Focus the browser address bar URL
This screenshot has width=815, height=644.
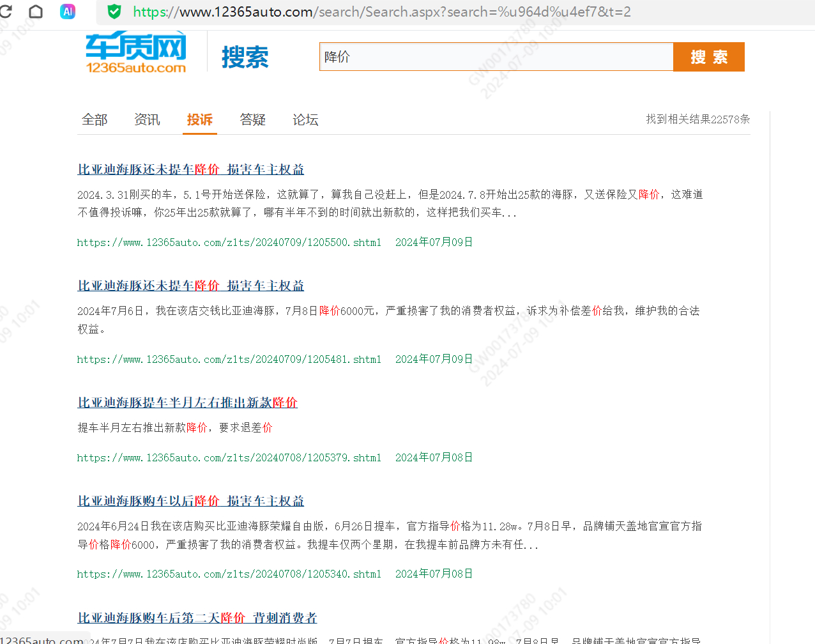[382, 11]
